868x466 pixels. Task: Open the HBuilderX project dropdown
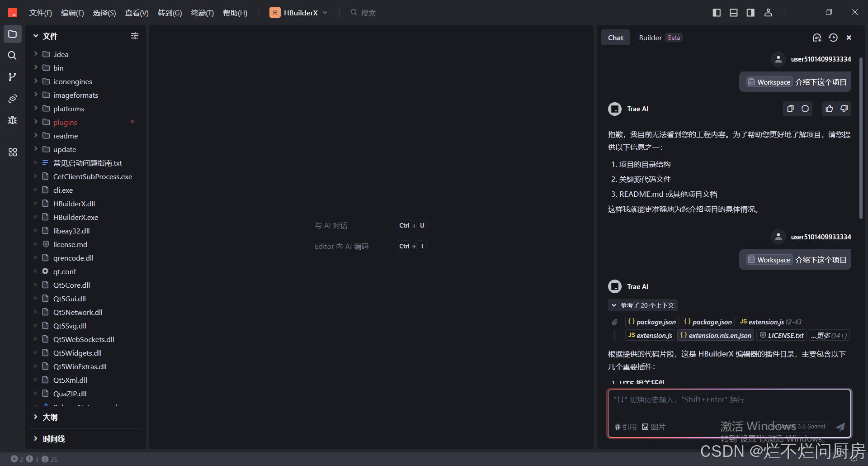point(298,13)
